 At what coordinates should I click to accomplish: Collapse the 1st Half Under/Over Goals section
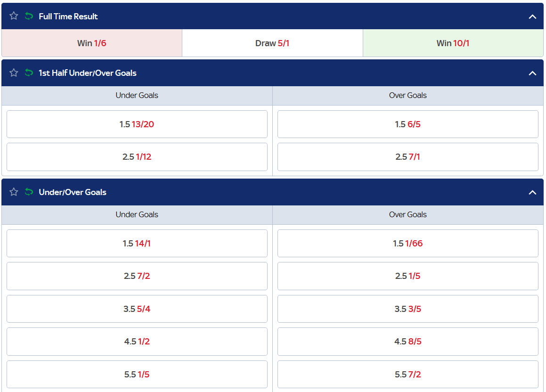tap(532, 73)
